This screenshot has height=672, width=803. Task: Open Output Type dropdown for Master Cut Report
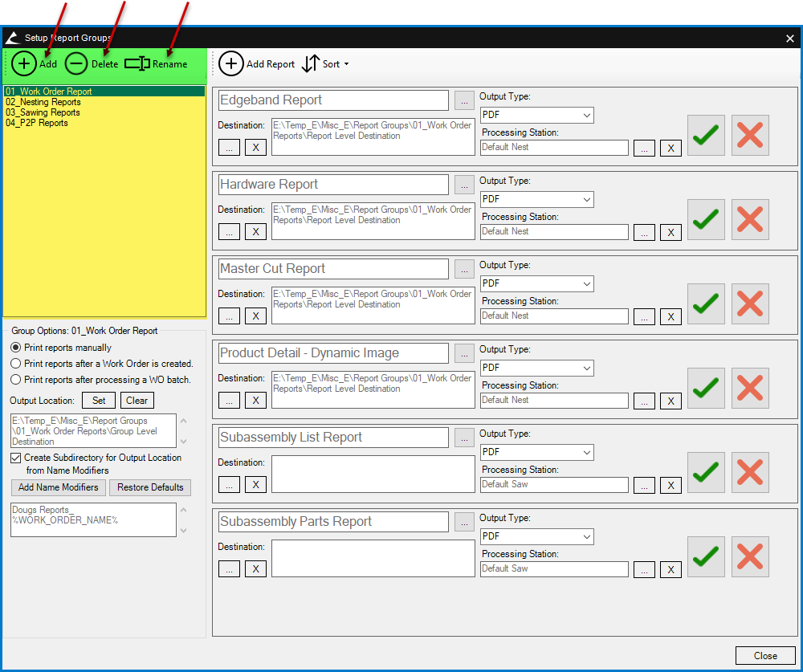click(x=536, y=283)
